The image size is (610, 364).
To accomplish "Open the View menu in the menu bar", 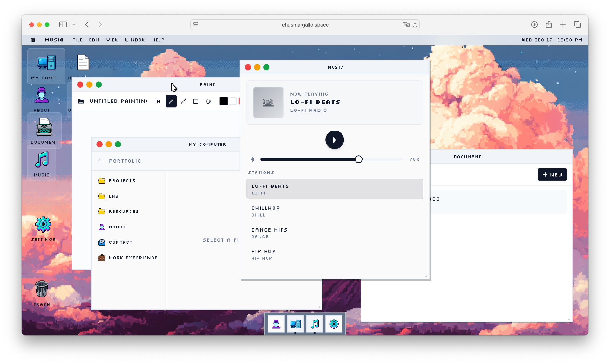I will coord(112,40).
